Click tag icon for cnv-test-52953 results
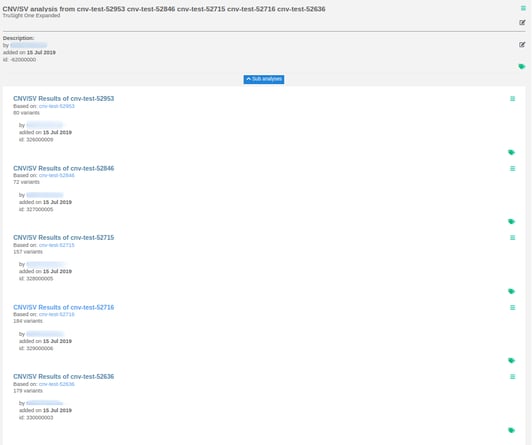The image size is (532, 445). point(511,152)
